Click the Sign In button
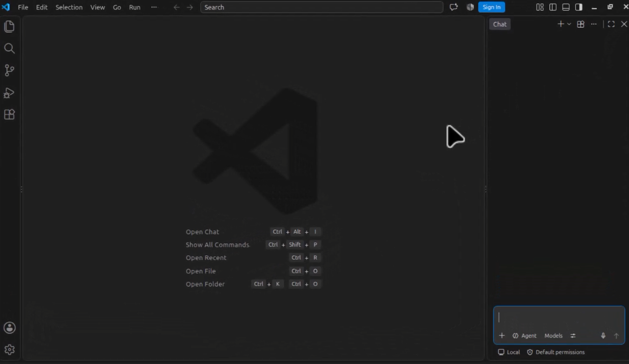Image resolution: width=629 pixels, height=364 pixels. 491,7
